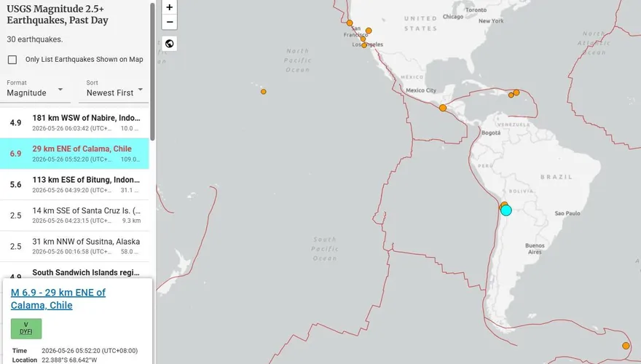The image size is (641, 364).
Task: Select the 2.5 Santa Cruz Is. earthquake
Action: (74, 215)
